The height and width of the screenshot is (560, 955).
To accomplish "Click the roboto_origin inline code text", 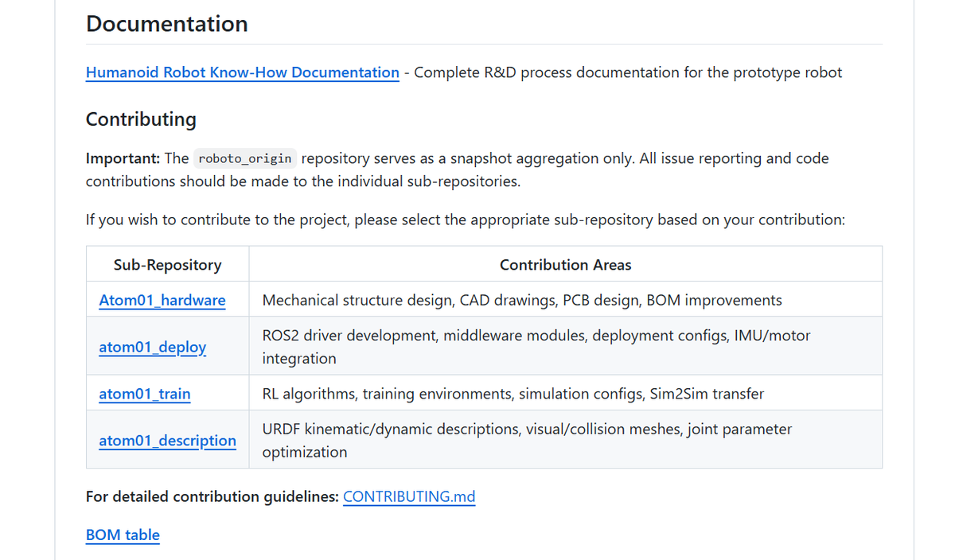I will click(x=245, y=158).
